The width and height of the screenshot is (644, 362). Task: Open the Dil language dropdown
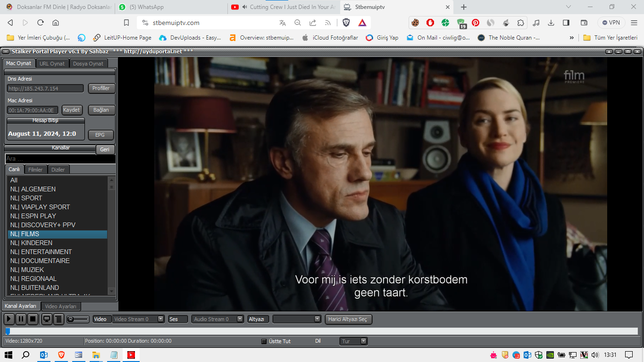pyautogui.click(x=353, y=341)
